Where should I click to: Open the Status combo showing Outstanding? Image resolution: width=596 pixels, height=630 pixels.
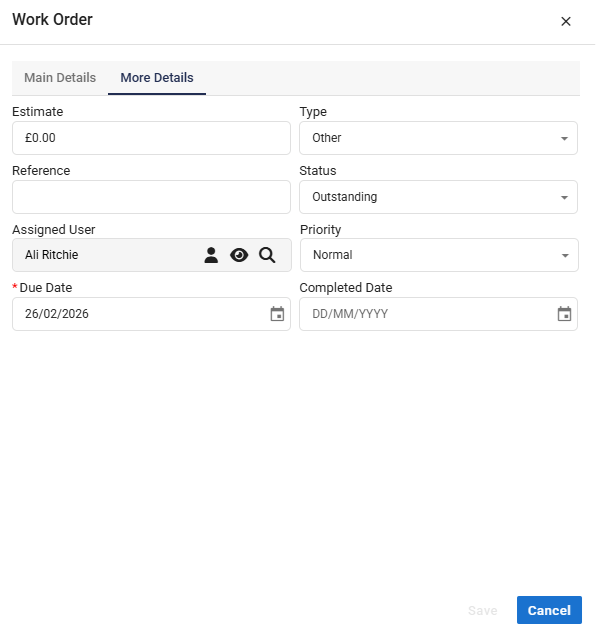[x=438, y=197]
